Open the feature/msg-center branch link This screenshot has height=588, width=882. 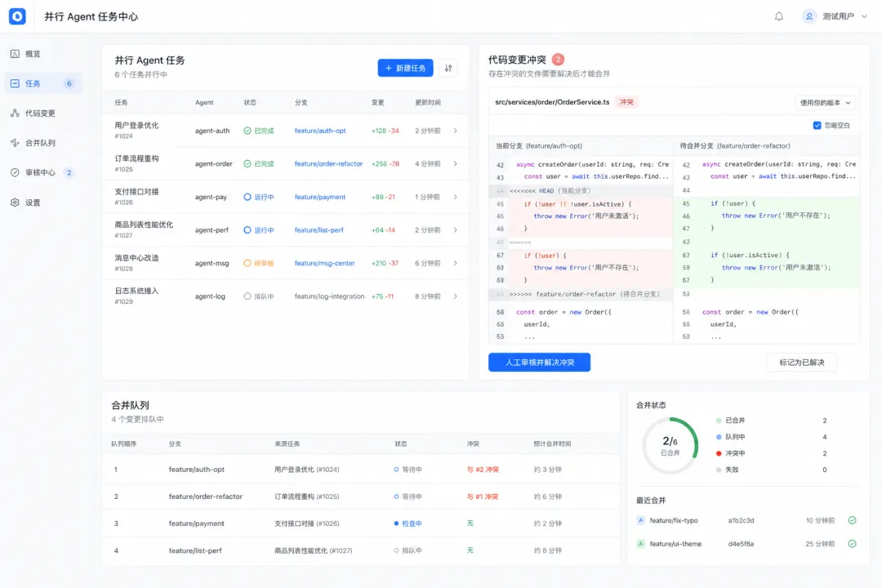coord(324,263)
